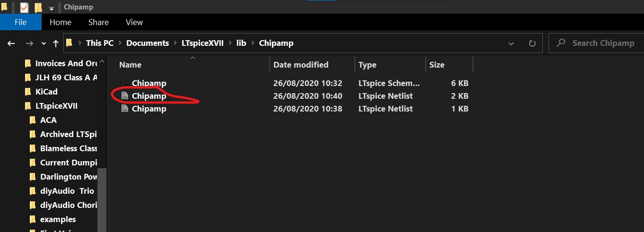Open the File menu
This screenshot has height=232, width=644.
20,22
